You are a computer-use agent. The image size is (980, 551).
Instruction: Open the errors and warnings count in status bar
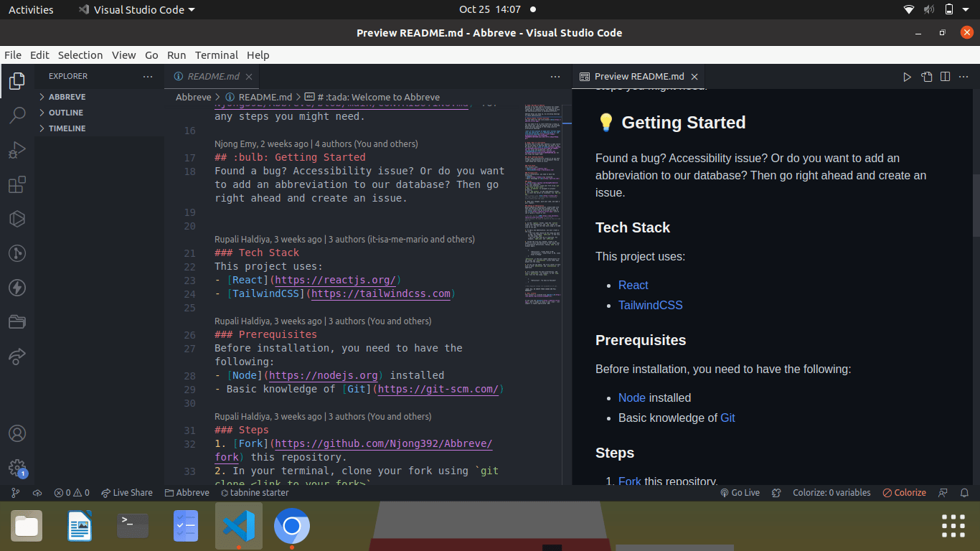[72, 493]
